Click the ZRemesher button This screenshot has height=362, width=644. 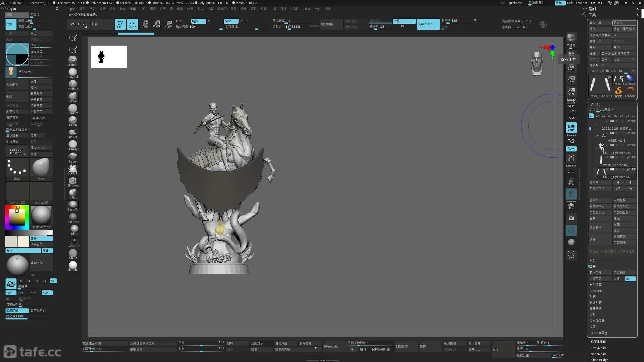[x=331, y=346]
